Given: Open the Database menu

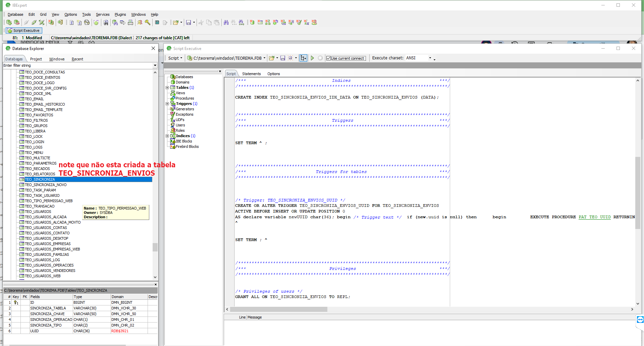Looking at the screenshot, I should pos(15,14).
